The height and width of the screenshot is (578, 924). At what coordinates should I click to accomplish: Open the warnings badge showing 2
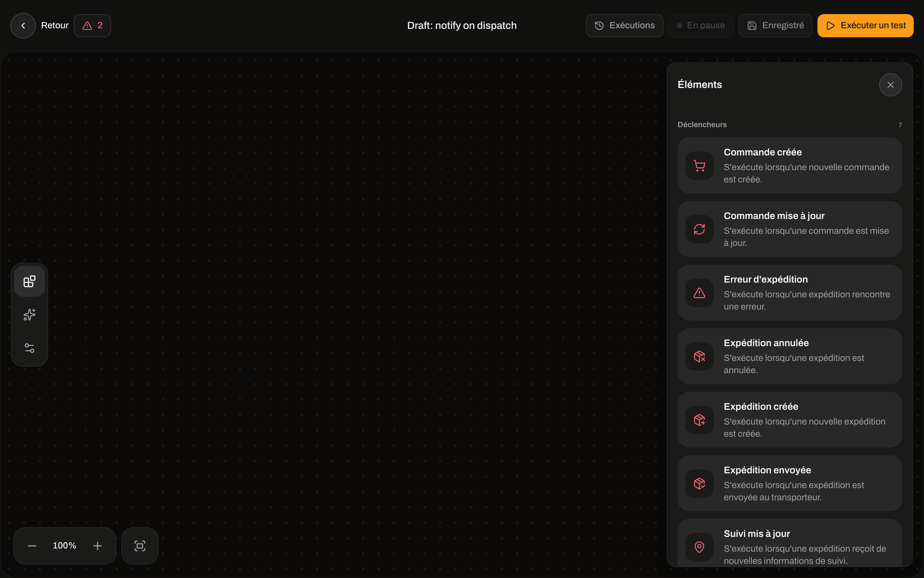92,26
